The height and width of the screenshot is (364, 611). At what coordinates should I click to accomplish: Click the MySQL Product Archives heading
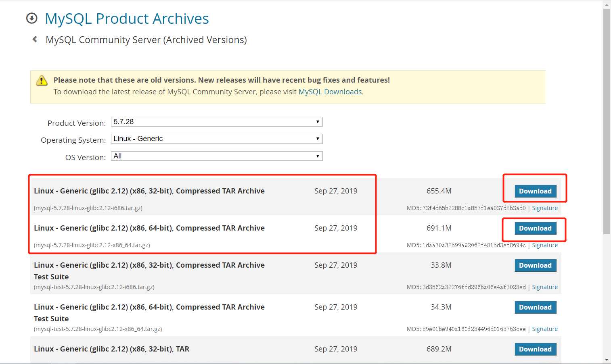click(127, 19)
